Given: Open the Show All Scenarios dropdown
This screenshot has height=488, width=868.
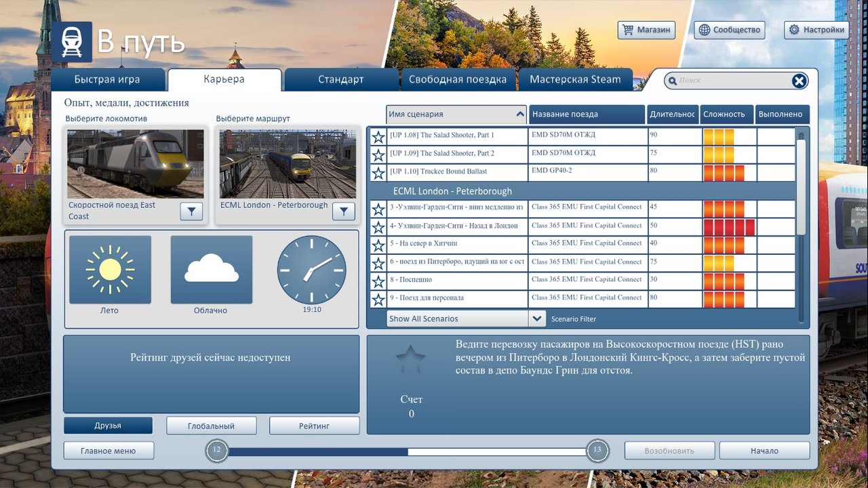Looking at the screenshot, I should (x=536, y=319).
